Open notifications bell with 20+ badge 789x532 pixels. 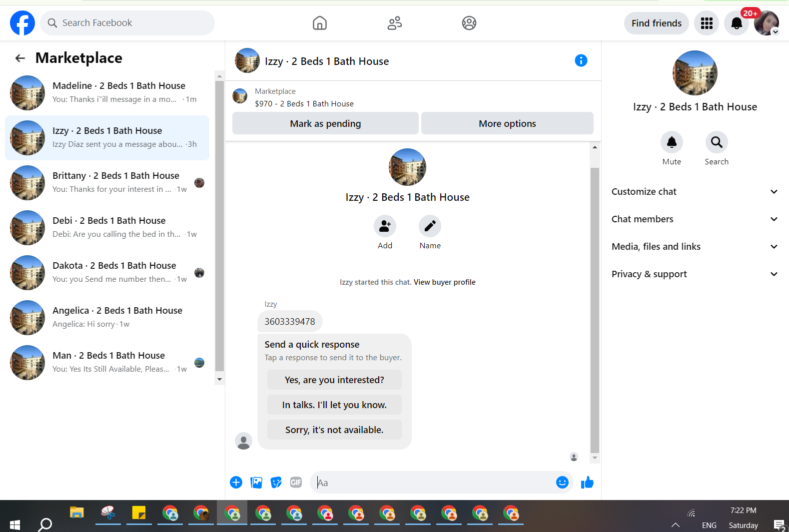coord(737,23)
